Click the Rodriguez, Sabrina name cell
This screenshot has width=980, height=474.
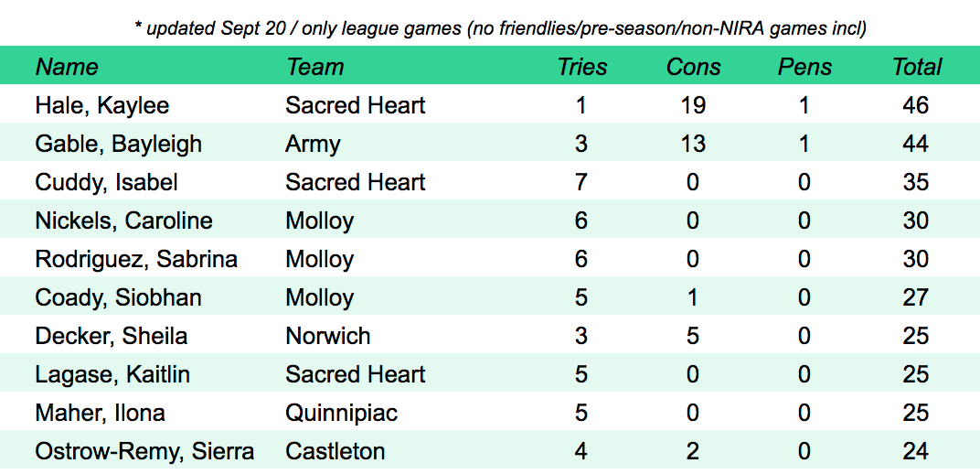pos(136,259)
